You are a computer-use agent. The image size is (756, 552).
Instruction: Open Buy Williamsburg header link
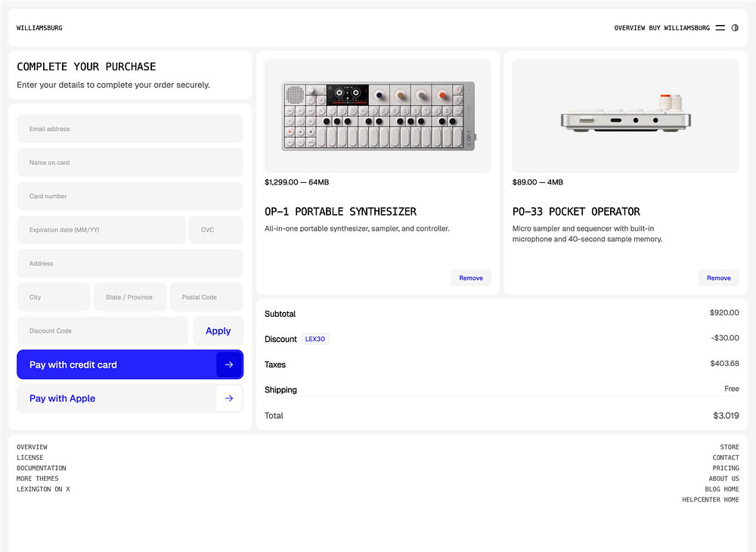point(679,28)
